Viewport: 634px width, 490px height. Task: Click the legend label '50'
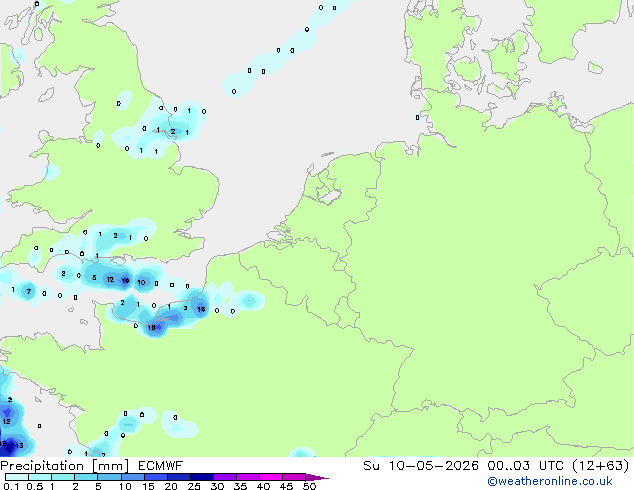pyautogui.click(x=309, y=486)
